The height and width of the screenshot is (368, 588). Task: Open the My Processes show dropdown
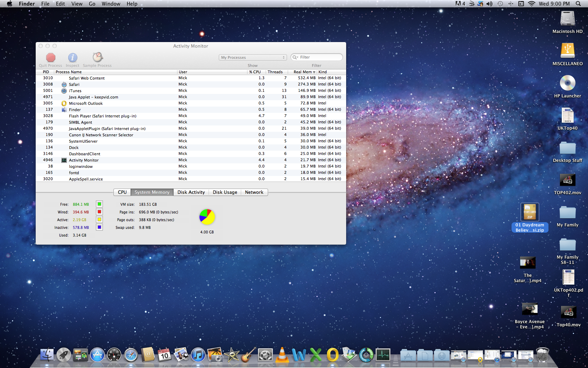253,57
